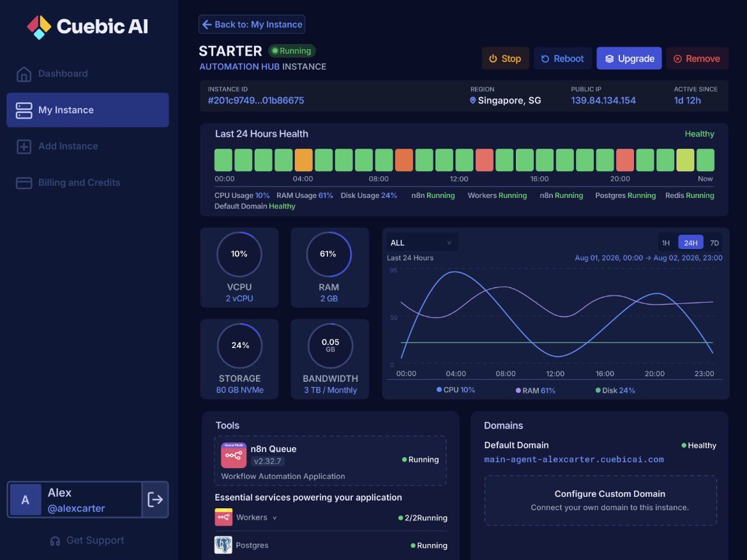This screenshot has height=560, width=747.
Task: Click the public IP 139.84.134.154
Action: coord(603,100)
